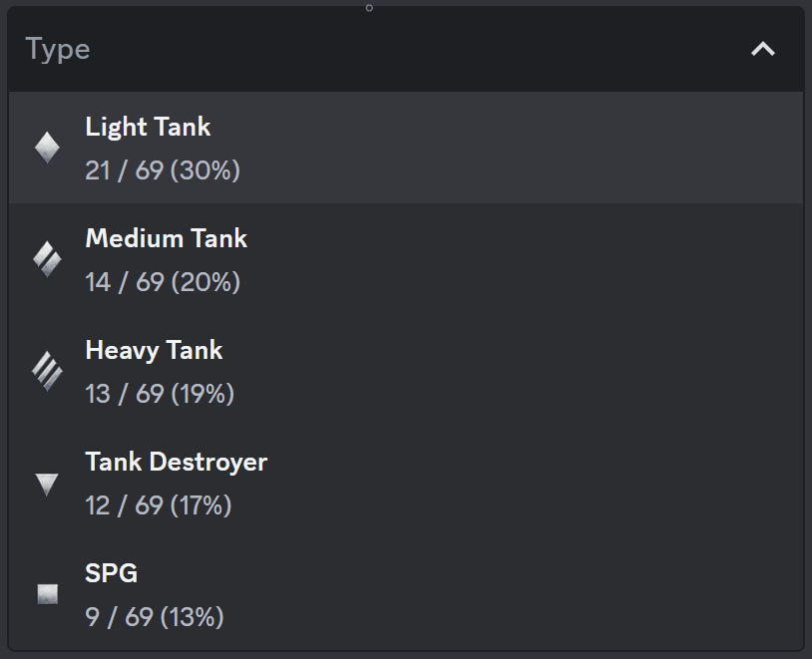Image resolution: width=812 pixels, height=659 pixels.
Task: Choose the Heavy Tank label
Action: (154, 350)
